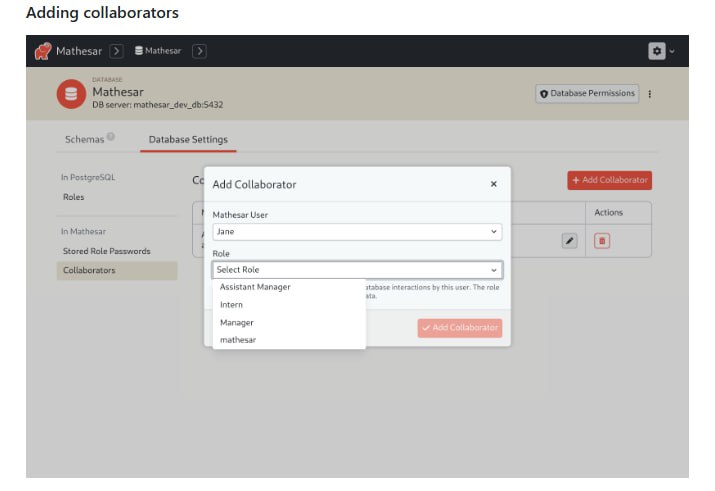Choose Assistant Manager role option

[x=255, y=287]
